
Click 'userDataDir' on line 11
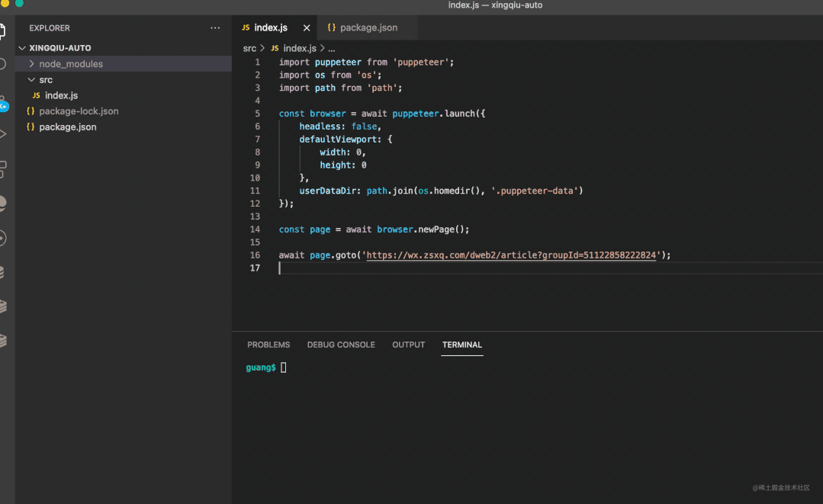[327, 191]
